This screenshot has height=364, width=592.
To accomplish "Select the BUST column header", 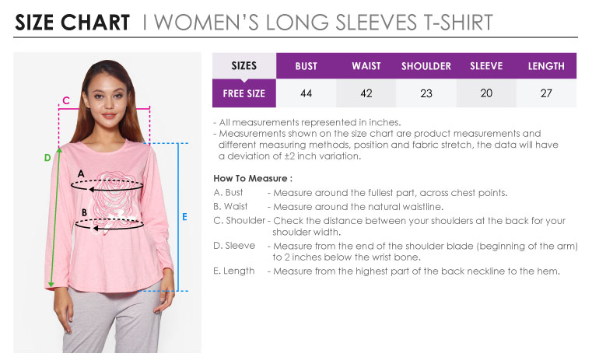I will pyautogui.click(x=307, y=66).
